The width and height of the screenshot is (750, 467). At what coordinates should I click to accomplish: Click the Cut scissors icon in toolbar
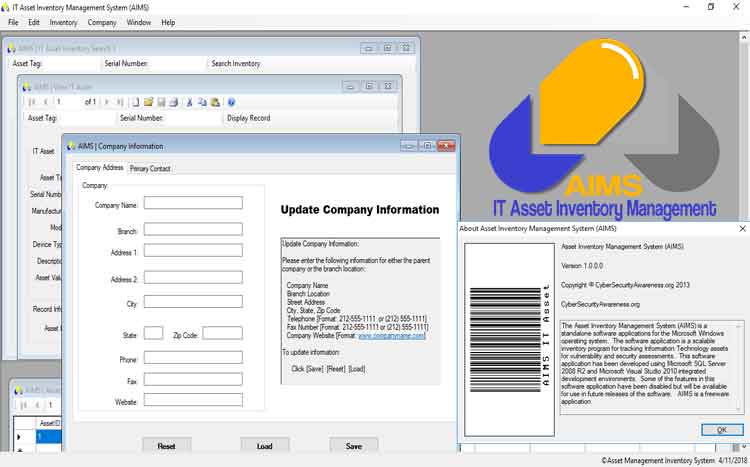[190, 102]
